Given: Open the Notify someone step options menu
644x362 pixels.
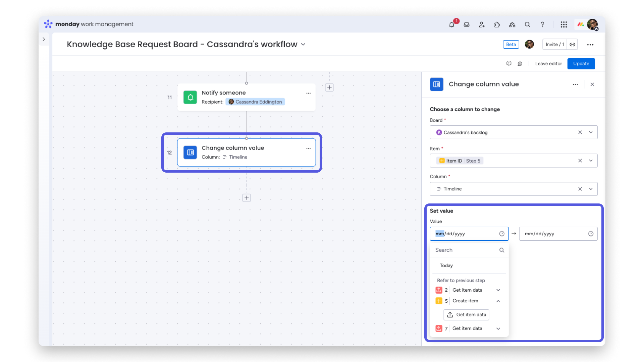Looking at the screenshot, I should tap(308, 93).
